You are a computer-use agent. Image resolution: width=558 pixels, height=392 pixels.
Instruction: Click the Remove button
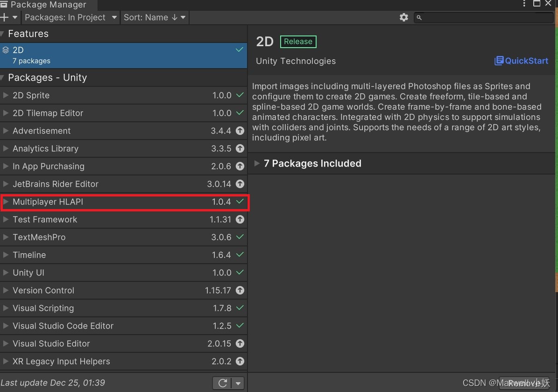(x=524, y=383)
